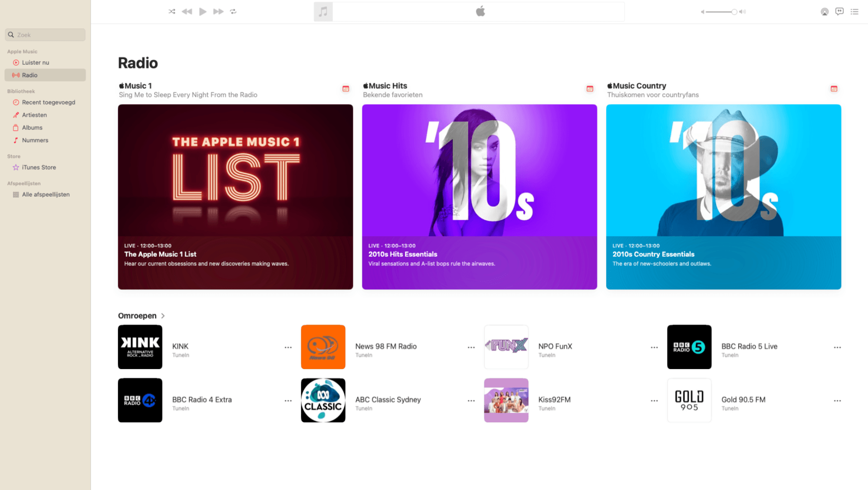This screenshot has width=868, height=490.
Task: Open Artiesten in the library
Action: [x=45, y=115]
